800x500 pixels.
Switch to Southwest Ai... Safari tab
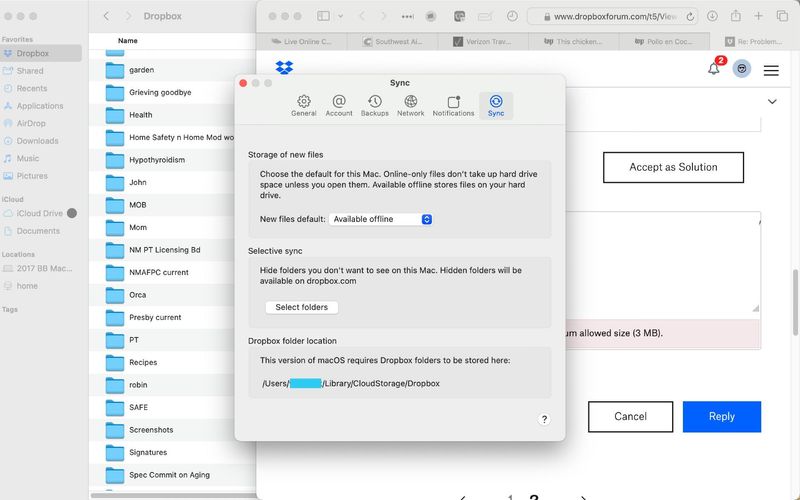coord(392,42)
